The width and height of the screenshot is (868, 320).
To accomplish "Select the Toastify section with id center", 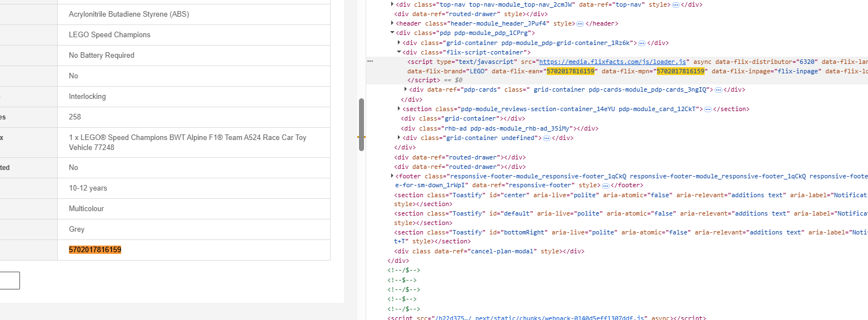I will pos(631,200).
